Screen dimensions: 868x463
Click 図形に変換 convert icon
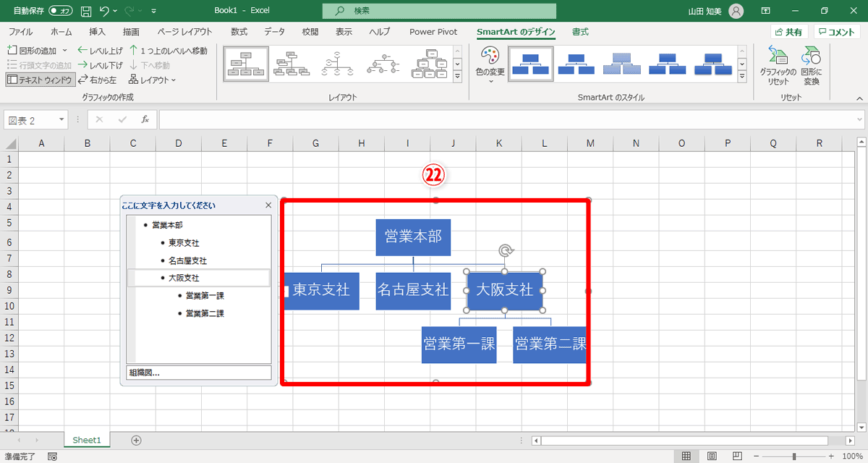[811, 66]
